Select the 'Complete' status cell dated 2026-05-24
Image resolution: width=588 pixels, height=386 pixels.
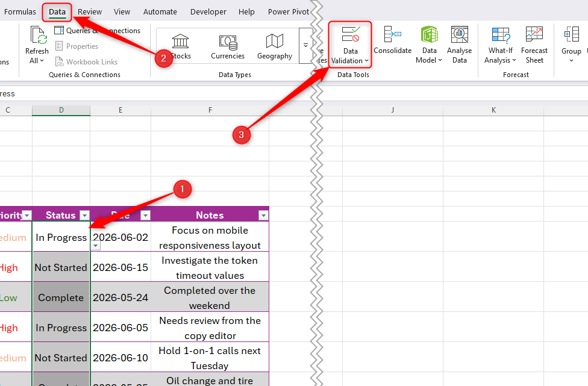coord(61,297)
